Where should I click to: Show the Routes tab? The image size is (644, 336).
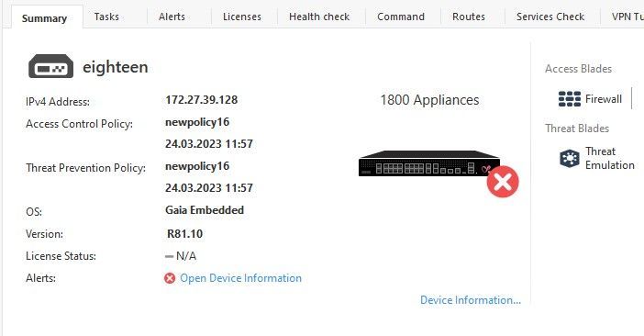469,17
